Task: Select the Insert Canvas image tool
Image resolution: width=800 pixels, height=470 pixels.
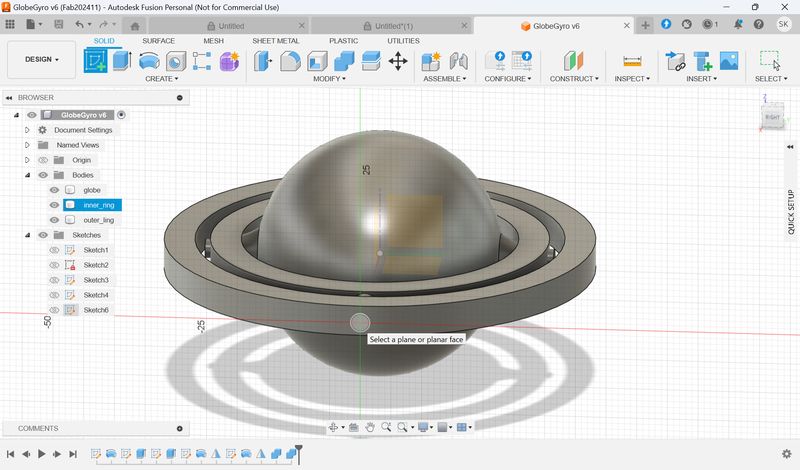Action: [x=729, y=61]
